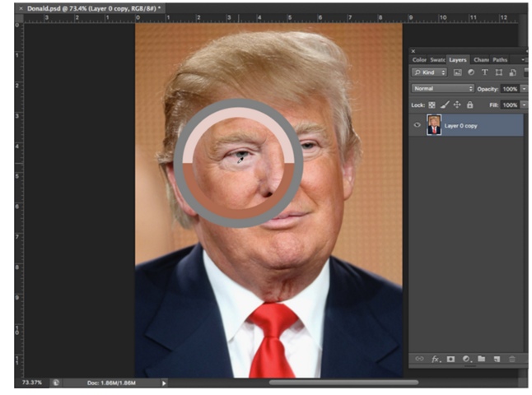
Task: Open the layer style fx menu
Action: (436, 359)
